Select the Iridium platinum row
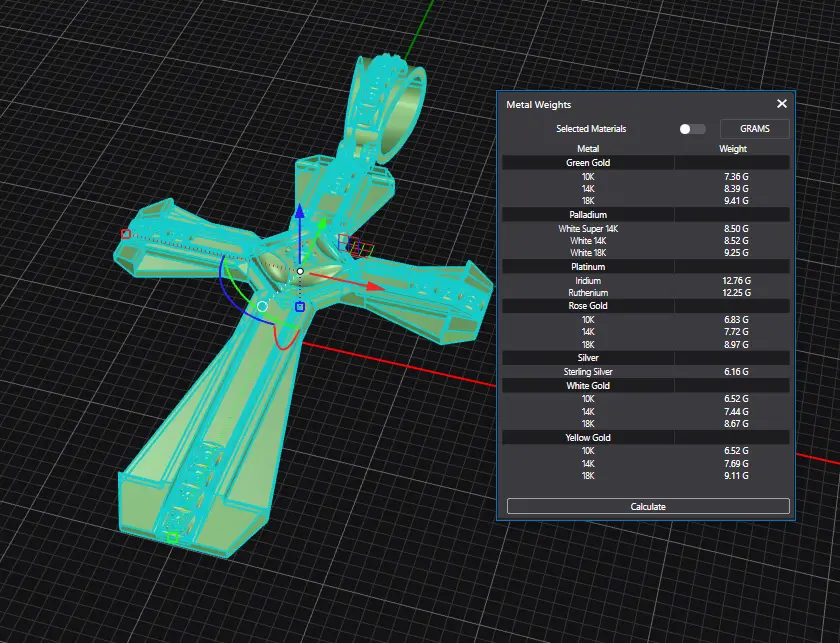 (588, 281)
